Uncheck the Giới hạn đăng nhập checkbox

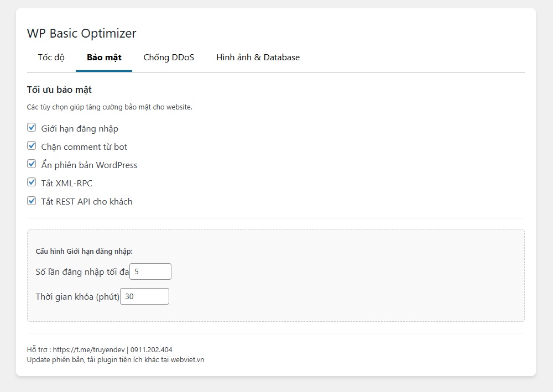[x=32, y=128]
